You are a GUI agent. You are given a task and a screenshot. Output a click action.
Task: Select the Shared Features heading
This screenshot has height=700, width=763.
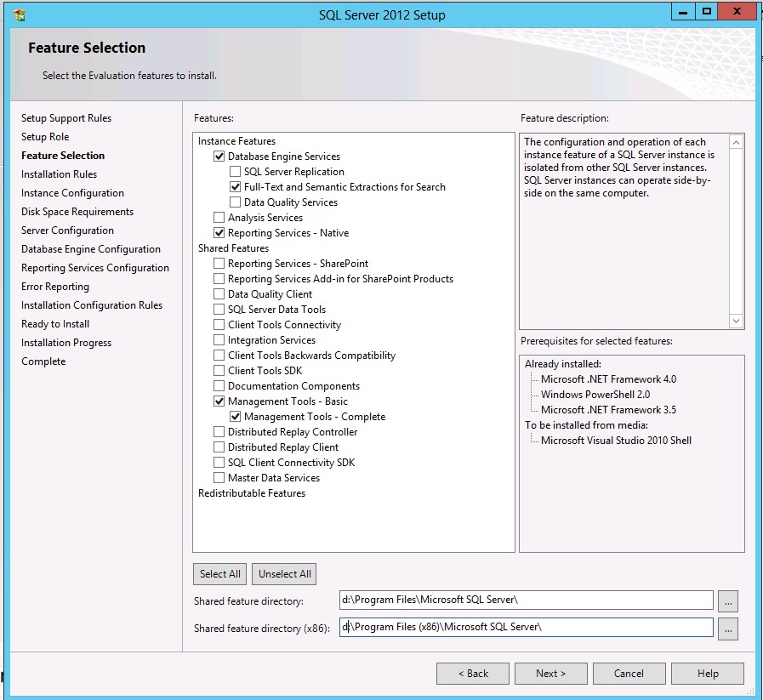point(234,248)
